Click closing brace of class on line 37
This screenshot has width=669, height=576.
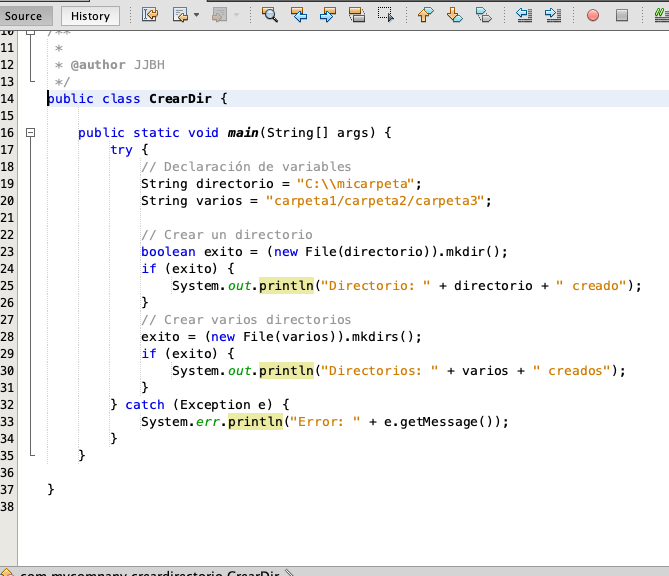[51, 490]
